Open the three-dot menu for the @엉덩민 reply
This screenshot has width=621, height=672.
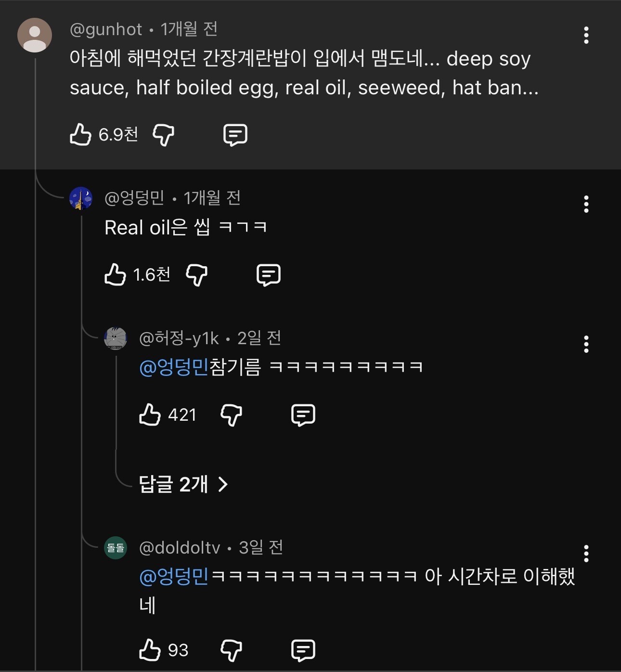pyautogui.click(x=586, y=204)
